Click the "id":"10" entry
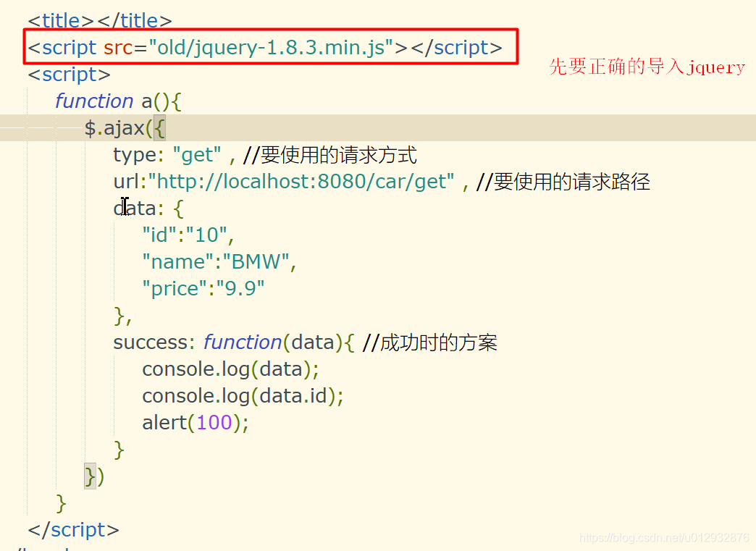The width and height of the screenshot is (756, 551). click(188, 235)
